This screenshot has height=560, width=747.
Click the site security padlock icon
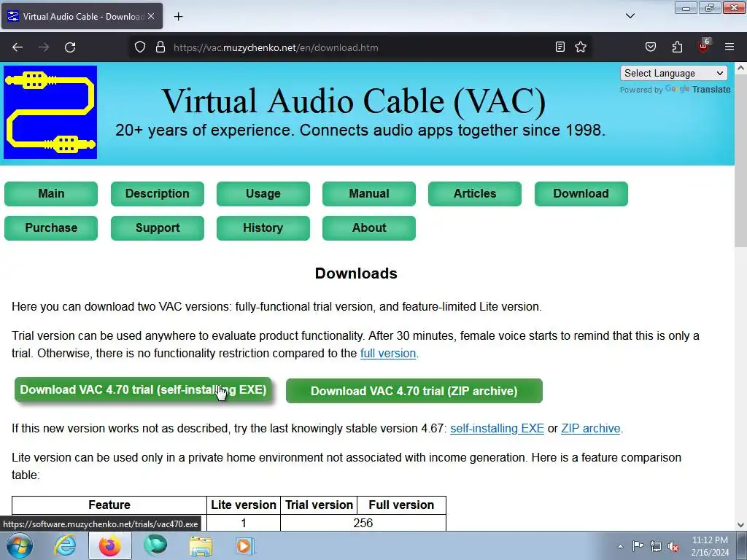point(160,47)
